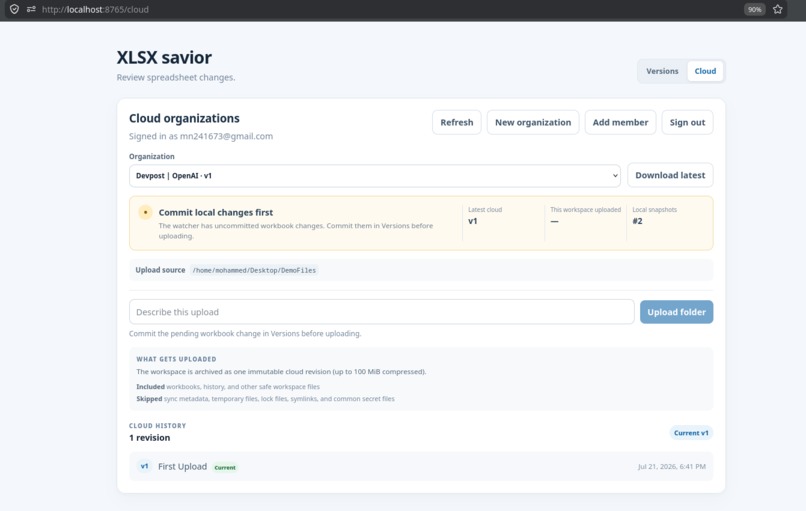
Task: Click the v1 badge in First Upload row
Action: point(144,466)
